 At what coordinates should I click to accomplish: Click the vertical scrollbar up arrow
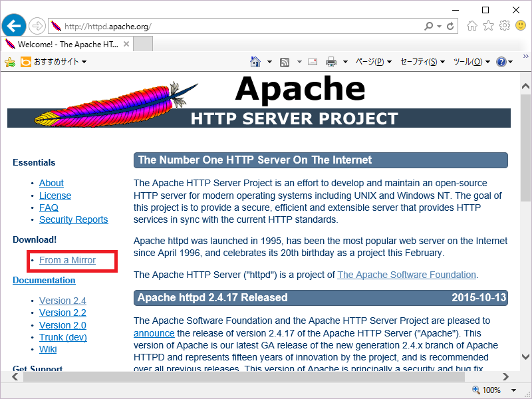[525, 86]
